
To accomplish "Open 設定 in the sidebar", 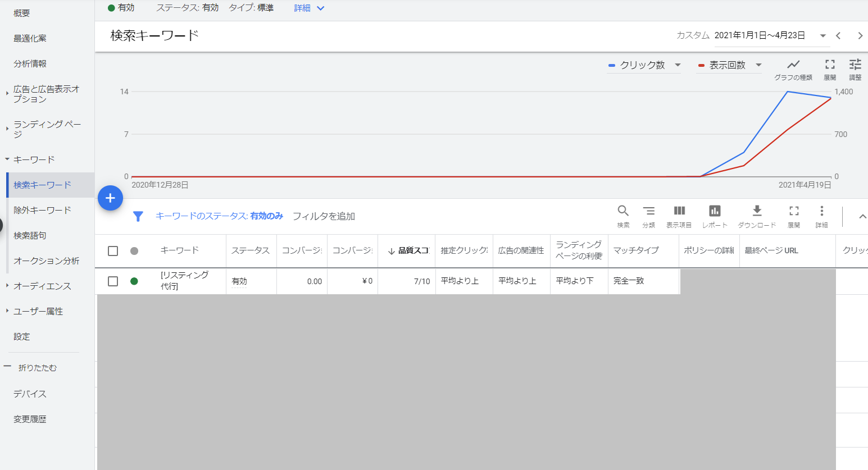I will (22, 336).
